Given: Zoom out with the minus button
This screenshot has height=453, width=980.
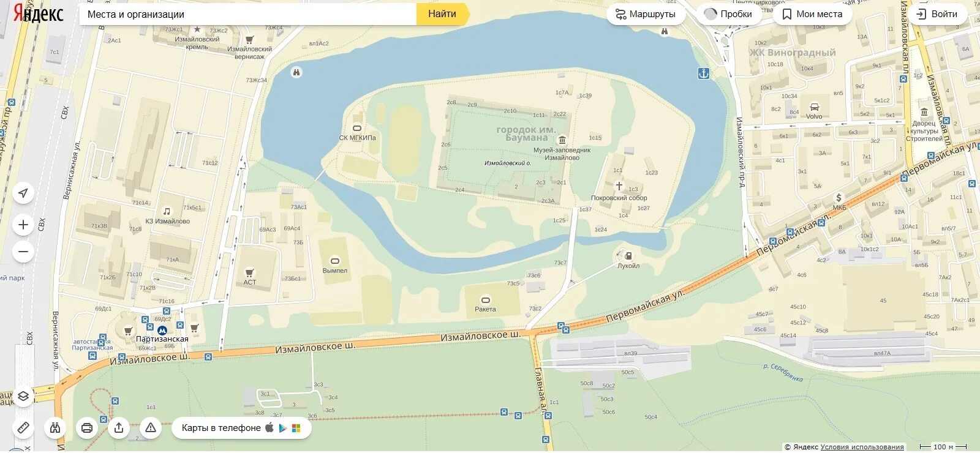Looking at the screenshot, I should [x=23, y=251].
